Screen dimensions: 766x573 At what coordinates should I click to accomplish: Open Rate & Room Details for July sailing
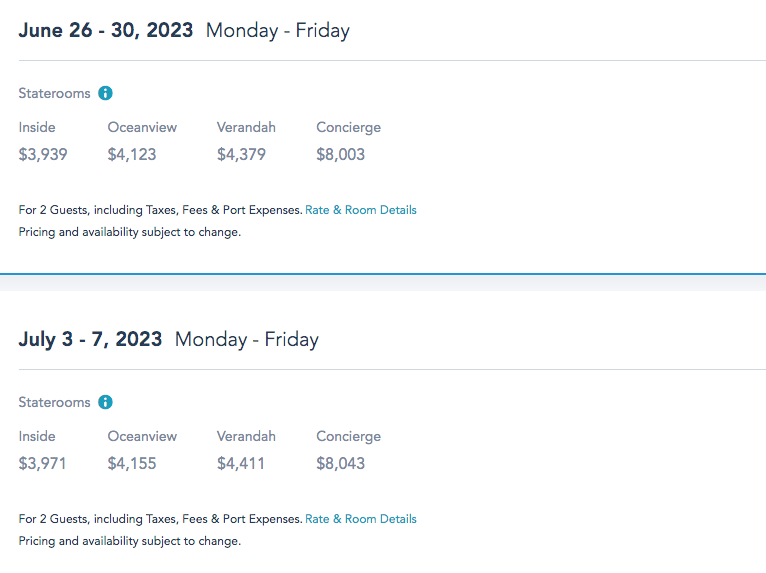pos(360,519)
